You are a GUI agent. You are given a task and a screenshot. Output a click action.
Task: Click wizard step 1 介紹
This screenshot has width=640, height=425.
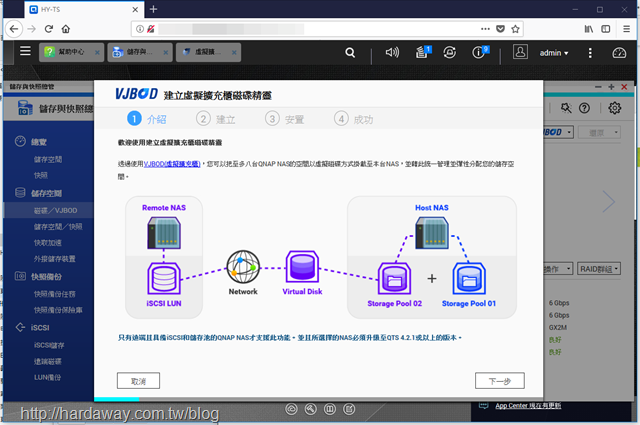tap(147, 119)
